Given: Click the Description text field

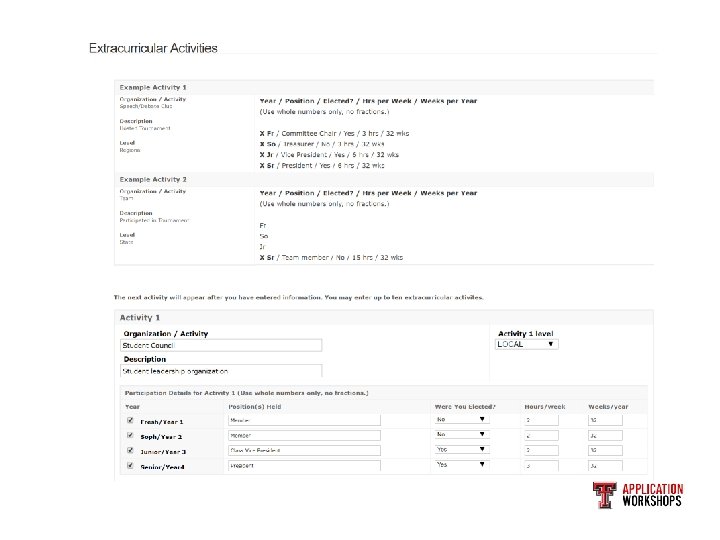Looking at the screenshot, I should tap(221, 370).
